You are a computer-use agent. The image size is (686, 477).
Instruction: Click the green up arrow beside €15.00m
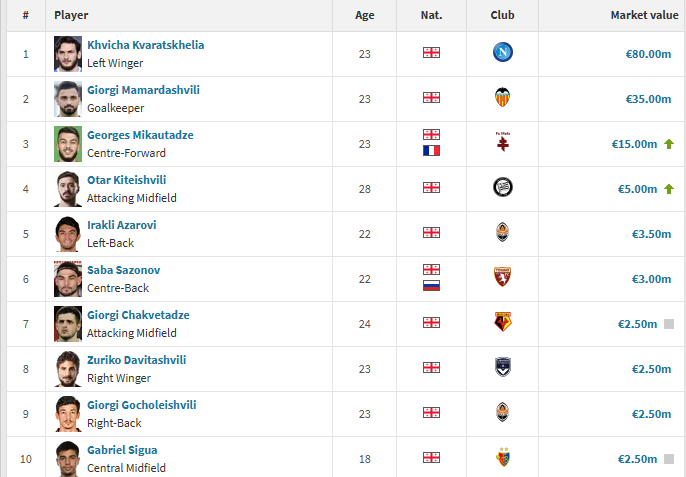(x=668, y=144)
